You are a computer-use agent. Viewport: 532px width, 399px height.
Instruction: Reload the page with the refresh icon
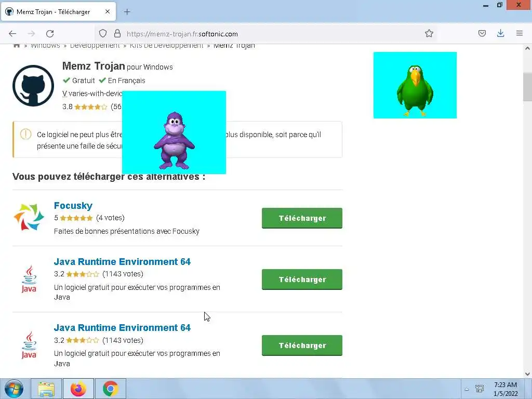coord(50,34)
